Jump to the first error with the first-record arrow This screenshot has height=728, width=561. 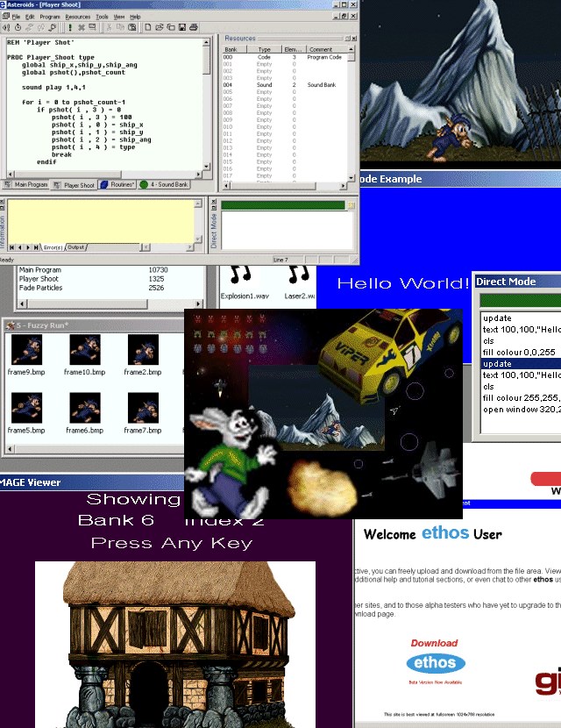pyautogui.click(x=11, y=247)
